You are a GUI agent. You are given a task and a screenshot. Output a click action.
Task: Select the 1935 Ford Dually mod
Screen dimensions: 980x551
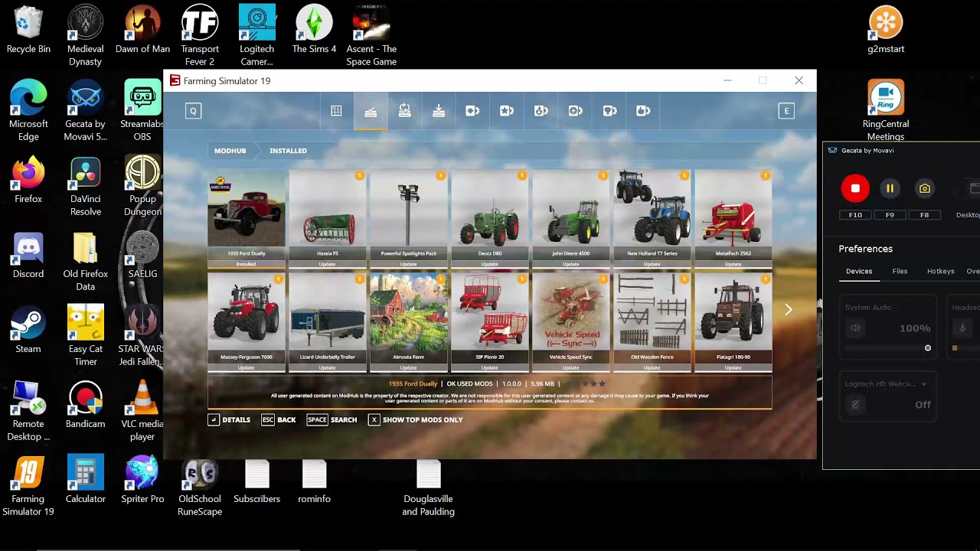(x=247, y=218)
